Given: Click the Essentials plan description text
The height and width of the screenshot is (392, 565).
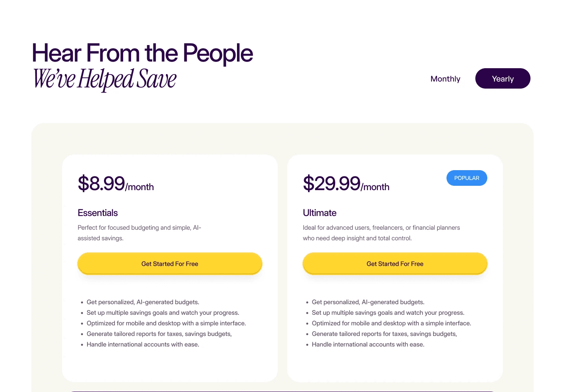Looking at the screenshot, I should (x=139, y=232).
